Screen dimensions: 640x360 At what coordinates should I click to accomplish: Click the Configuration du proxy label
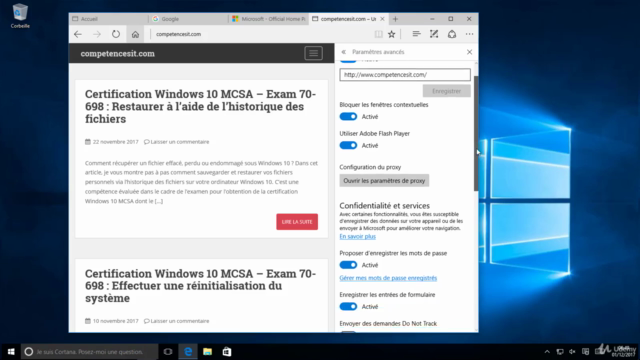pyautogui.click(x=370, y=167)
